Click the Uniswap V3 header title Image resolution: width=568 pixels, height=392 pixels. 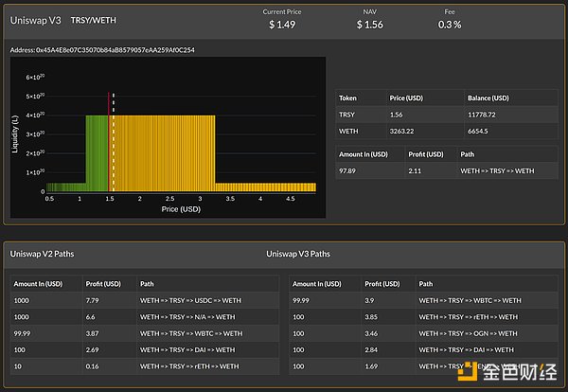tap(36, 19)
